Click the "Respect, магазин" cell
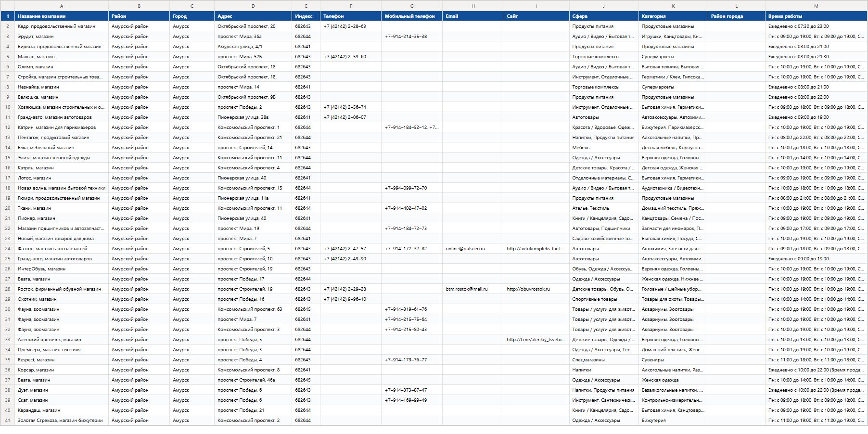 tap(62, 360)
